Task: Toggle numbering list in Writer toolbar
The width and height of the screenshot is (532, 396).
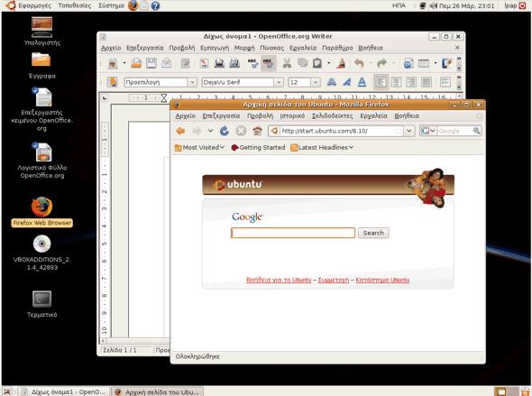Action: point(445,82)
